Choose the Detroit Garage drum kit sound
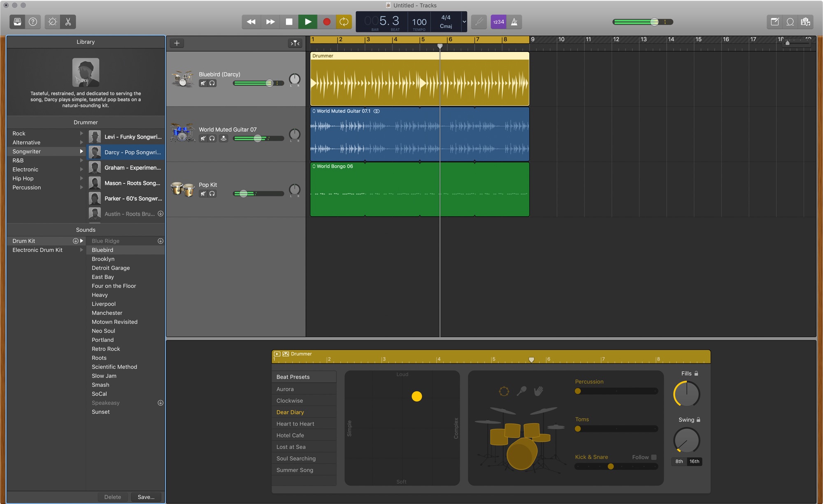The image size is (823, 504). coord(111,268)
